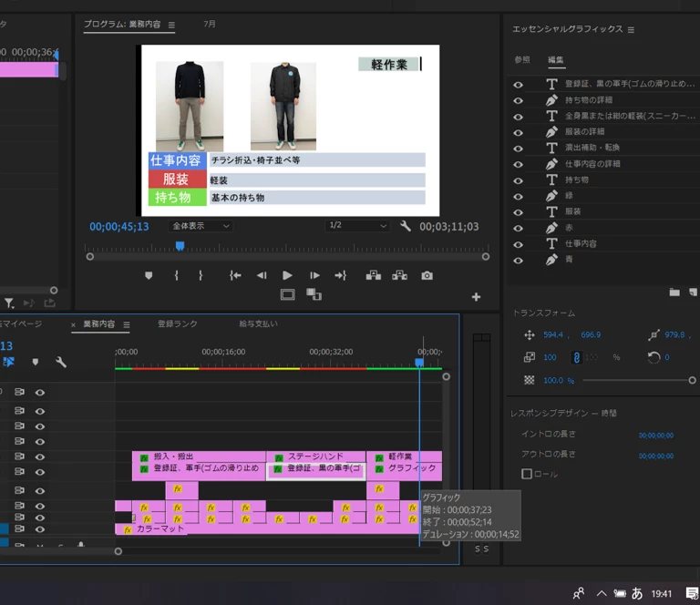Add a marker in the timeline
The width and height of the screenshot is (700, 605).
pos(36,362)
